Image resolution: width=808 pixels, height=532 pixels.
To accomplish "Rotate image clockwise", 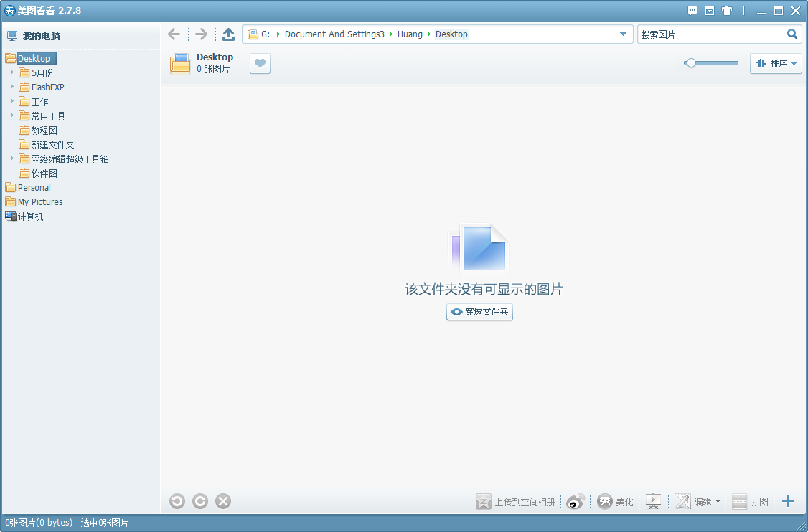I will coord(200,501).
